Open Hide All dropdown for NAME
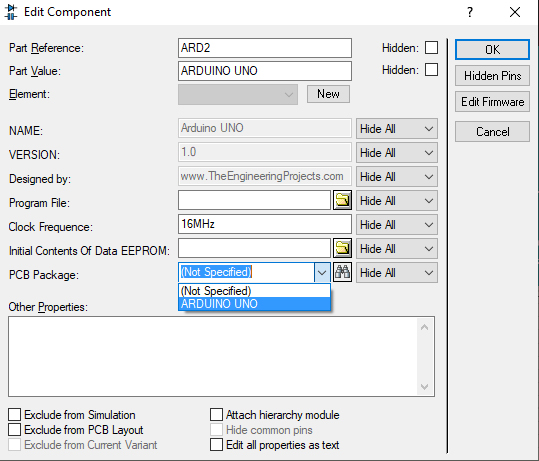Viewport: 539px width, 461px height. tap(397, 129)
